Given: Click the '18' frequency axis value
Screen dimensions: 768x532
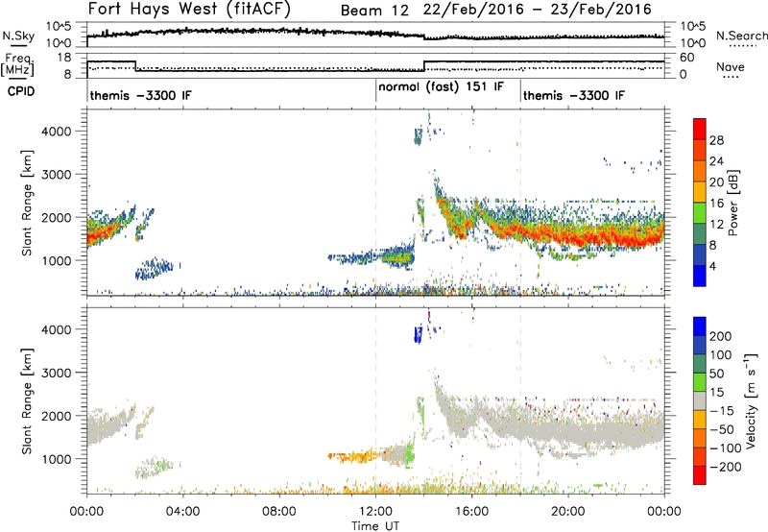Looking at the screenshot, I should click(x=64, y=58).
